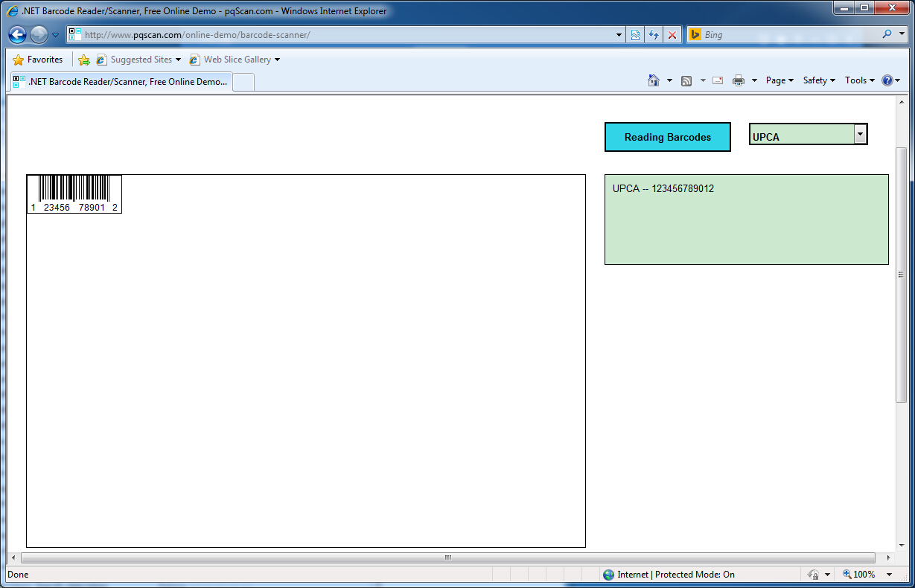Screen dimensions: 915x588
Task: Click the vertical scrollbar up arrow
Action: (902, 102)
